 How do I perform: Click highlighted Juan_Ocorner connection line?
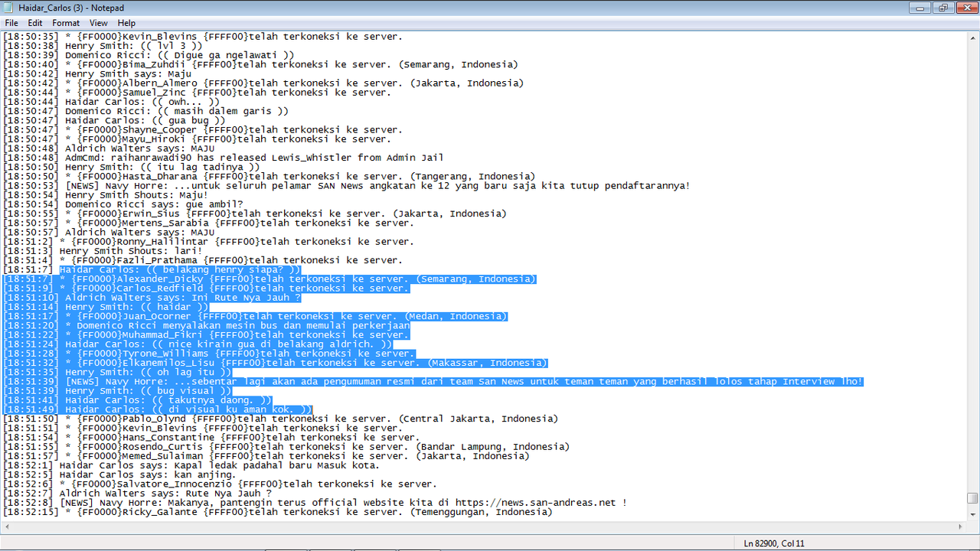(255, 316)
